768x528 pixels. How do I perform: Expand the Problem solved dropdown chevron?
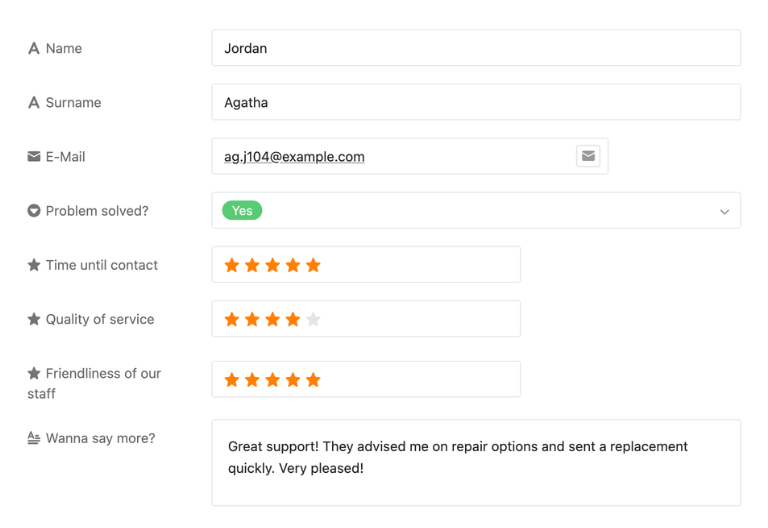pos(725,212)
